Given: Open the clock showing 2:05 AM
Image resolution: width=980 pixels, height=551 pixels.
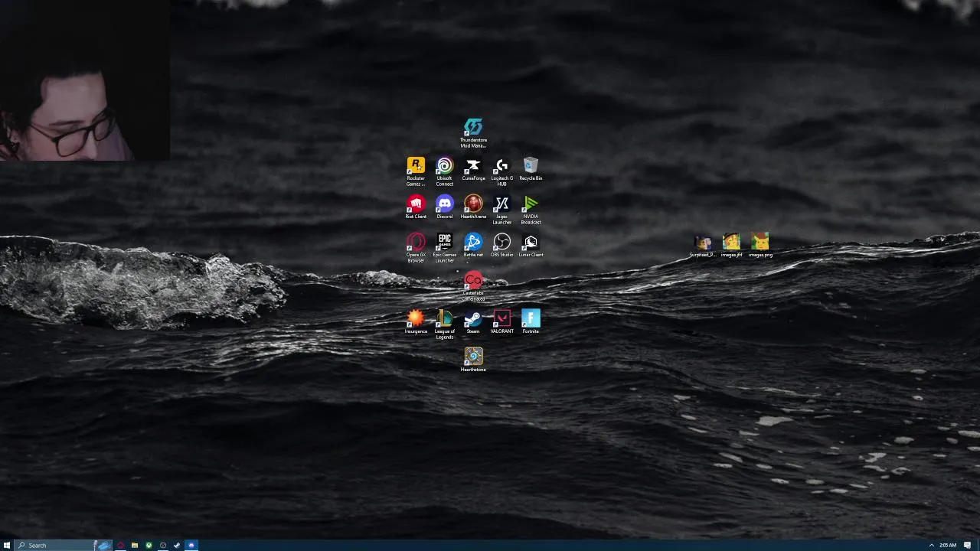Looking at the screenshot, I should pyautogui.click(x=948, y=545).
